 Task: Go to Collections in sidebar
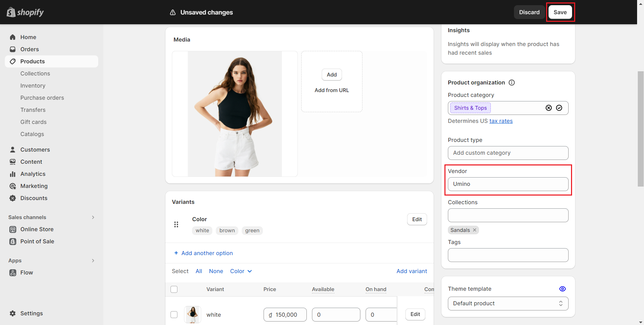pos(35,73)
